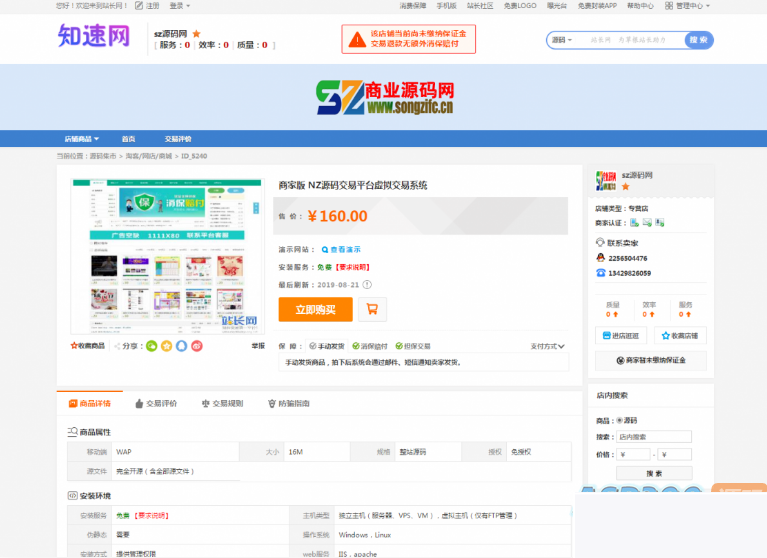
Task: Click the 进店逛逛 visit shop button
Action: [621, 335]
